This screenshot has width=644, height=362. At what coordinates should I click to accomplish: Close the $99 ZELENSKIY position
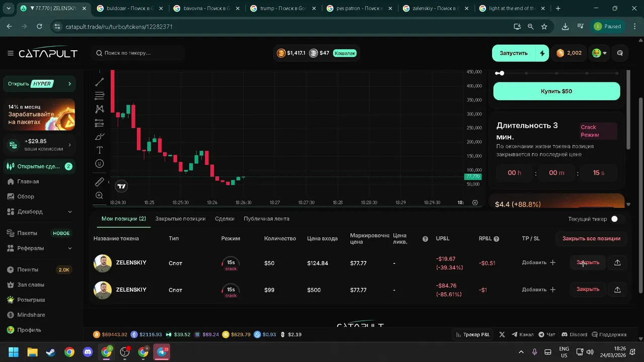(x=588, y=290)
